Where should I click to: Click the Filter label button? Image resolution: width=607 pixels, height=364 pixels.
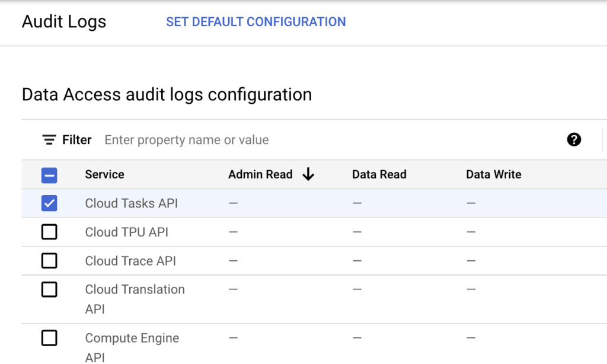tap(77, 140)
